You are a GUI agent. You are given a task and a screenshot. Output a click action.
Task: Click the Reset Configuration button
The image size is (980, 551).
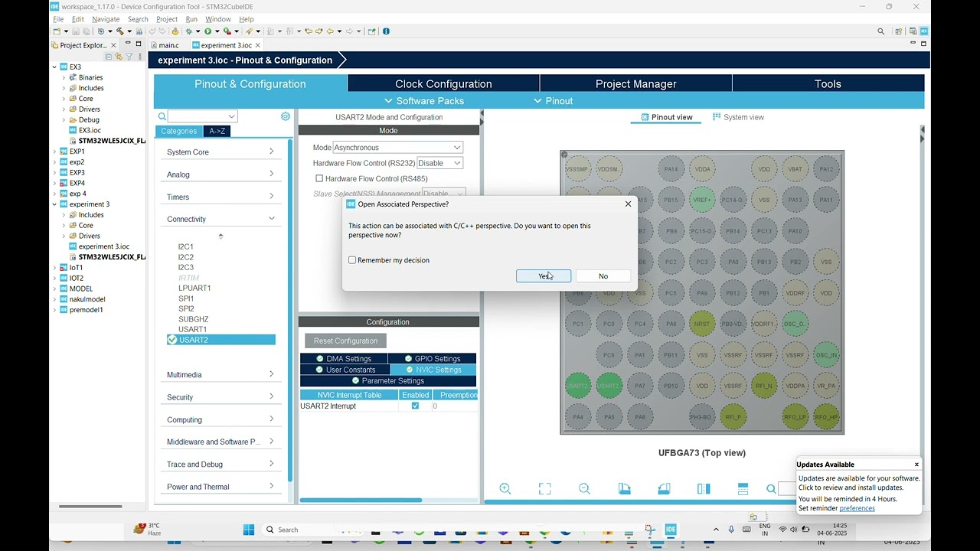(345, 341)
